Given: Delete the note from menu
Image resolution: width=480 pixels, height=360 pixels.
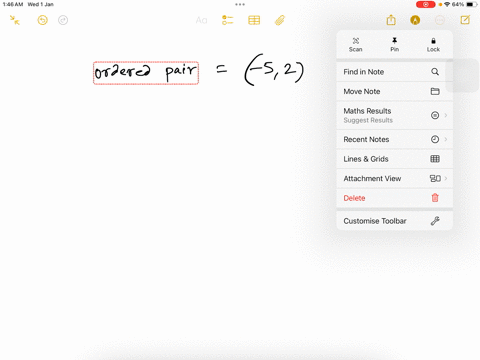Looking at the screenshot, I should [395, 198].
